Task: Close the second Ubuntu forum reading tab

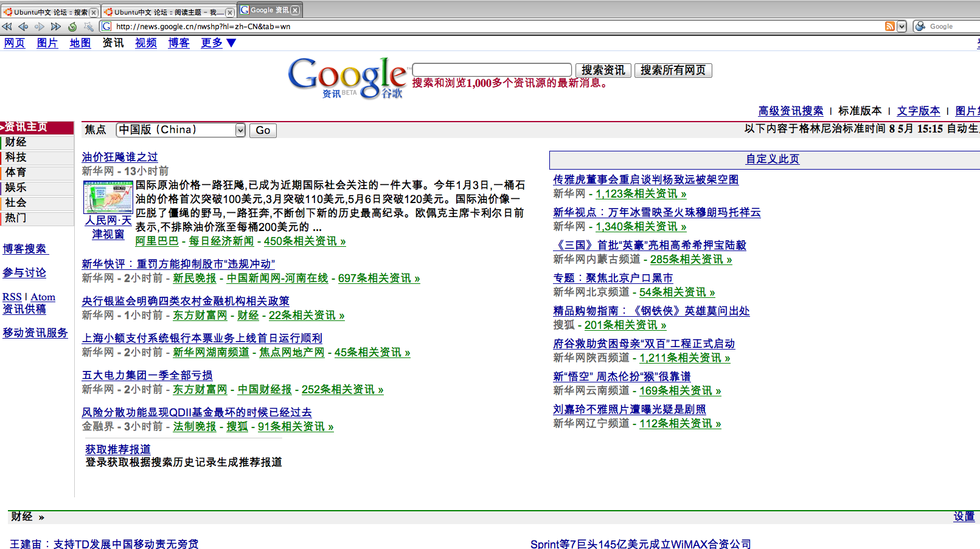Action: 230,12
